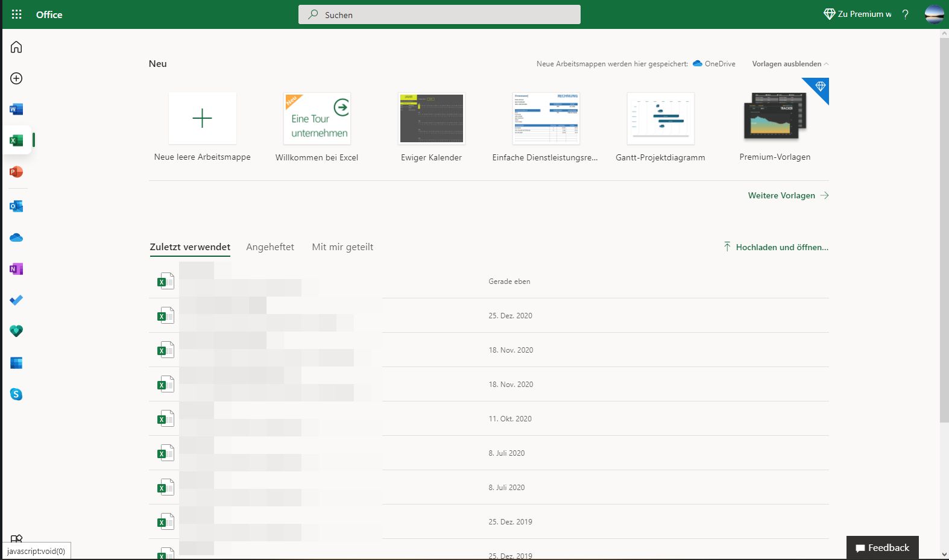This screenshot has height=560, width=949.
Task: Click the speech bubble icon on Feedback
Action: coord(860,549)
